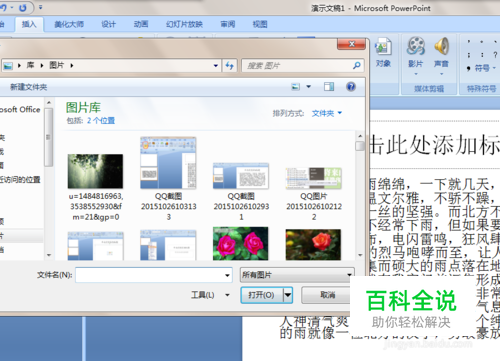Click the 打开(O) button
The image size is (500, 361).
pyautogui.click(x=262, y=295)
